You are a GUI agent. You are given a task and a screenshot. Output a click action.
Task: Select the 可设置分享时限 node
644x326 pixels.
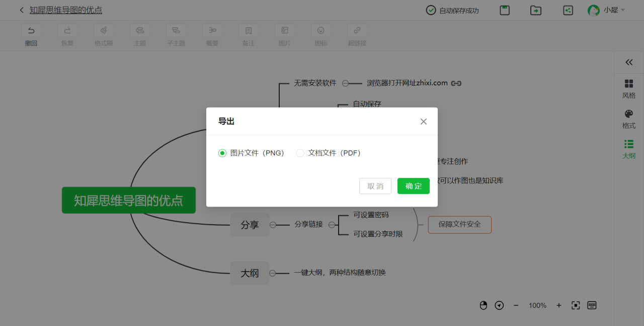tap(378, 234)
